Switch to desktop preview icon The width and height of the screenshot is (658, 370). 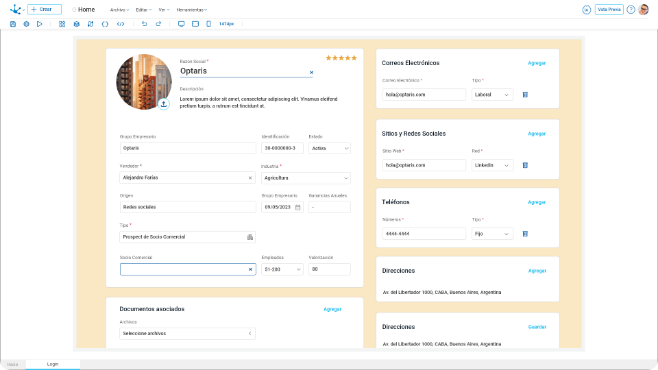[x=181, y=24]
